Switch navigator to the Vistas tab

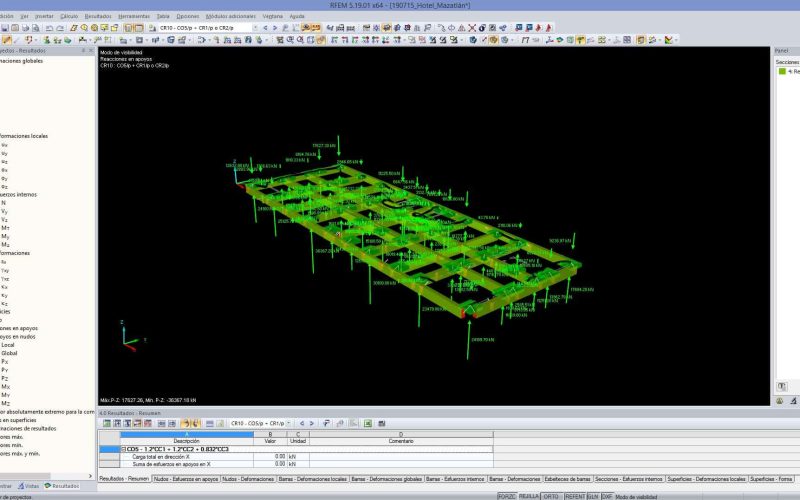pyautogui.click(x=28, y=486)
